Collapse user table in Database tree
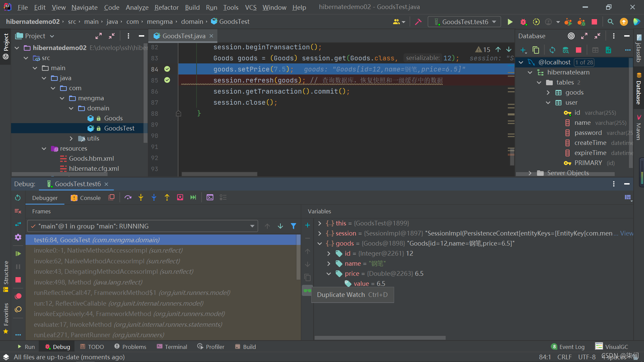 click(x=548, y=103)
